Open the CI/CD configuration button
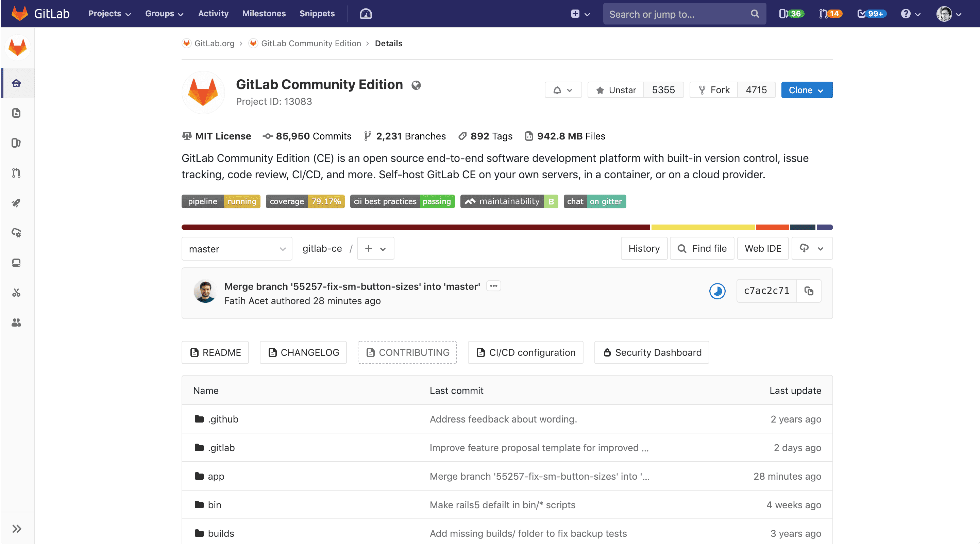The width and height of the screenshot is (980, 545). pos(525,352)
